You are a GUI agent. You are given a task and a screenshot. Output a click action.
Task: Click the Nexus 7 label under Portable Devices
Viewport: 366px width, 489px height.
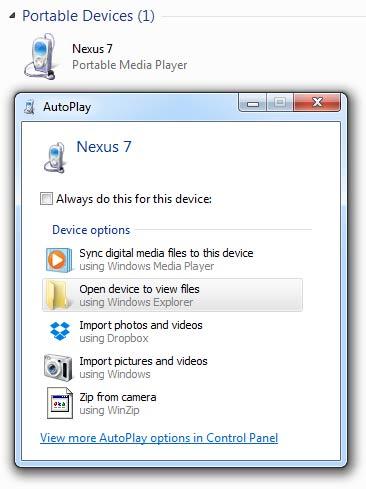(x=92, y=49)
